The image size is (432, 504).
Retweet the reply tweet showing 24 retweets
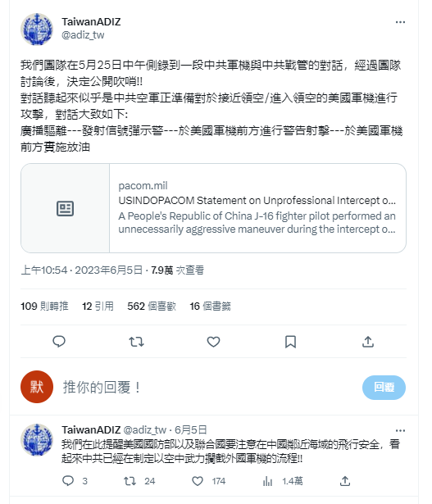tap(139, 481)
